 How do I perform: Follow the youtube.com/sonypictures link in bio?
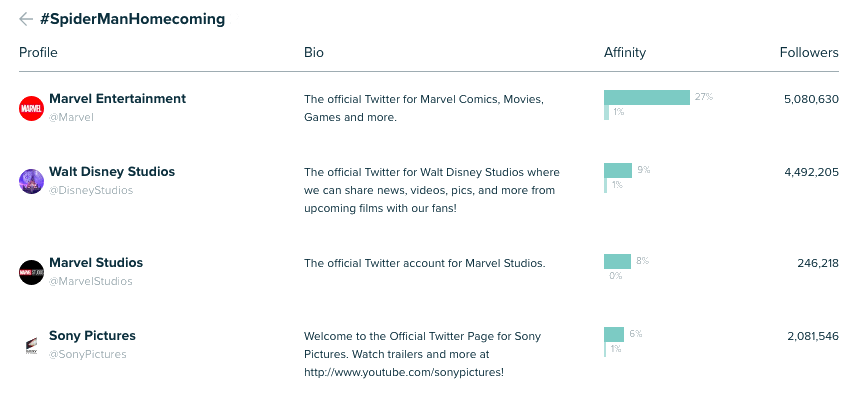coord(404,372)
